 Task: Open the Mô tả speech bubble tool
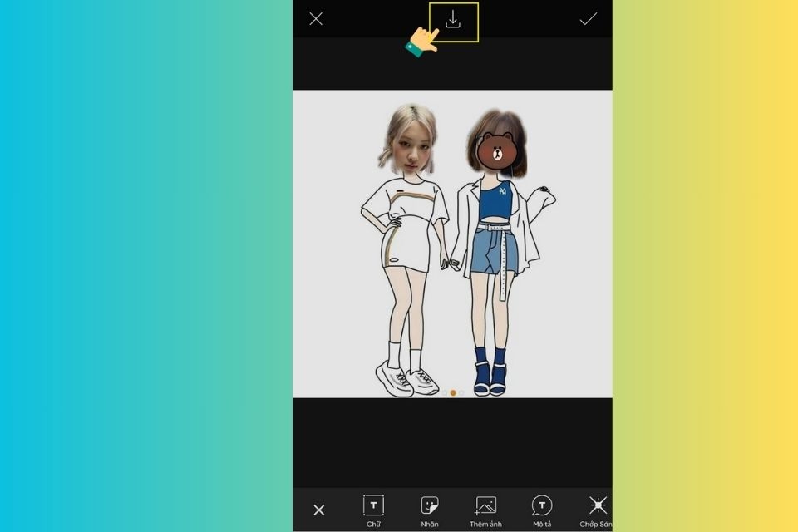541,510
